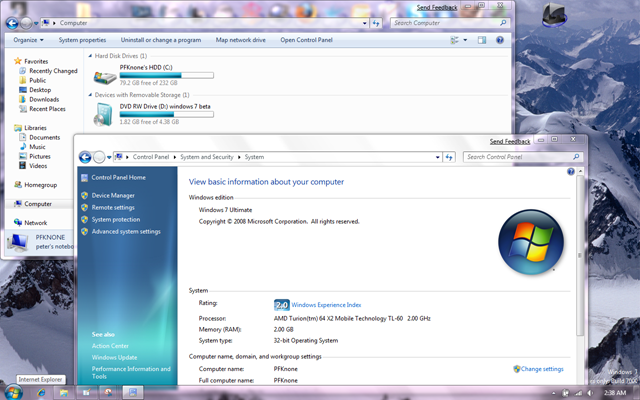Open the network signal tray icon

point(578,393)
